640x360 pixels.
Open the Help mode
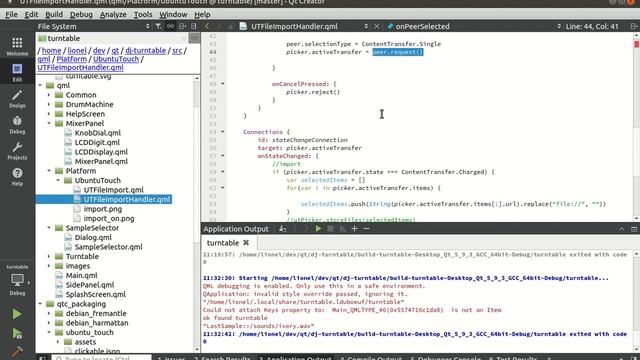pos(17,177)
